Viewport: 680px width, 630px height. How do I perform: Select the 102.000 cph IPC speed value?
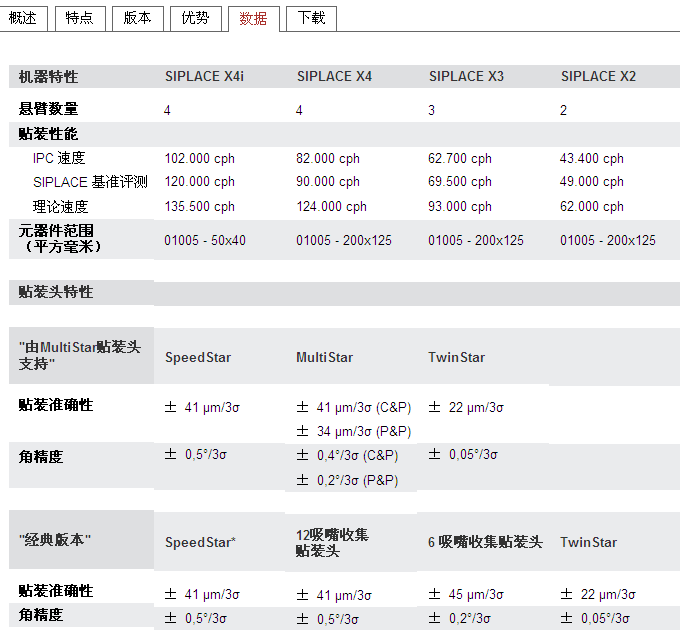(x=199, y=158)
